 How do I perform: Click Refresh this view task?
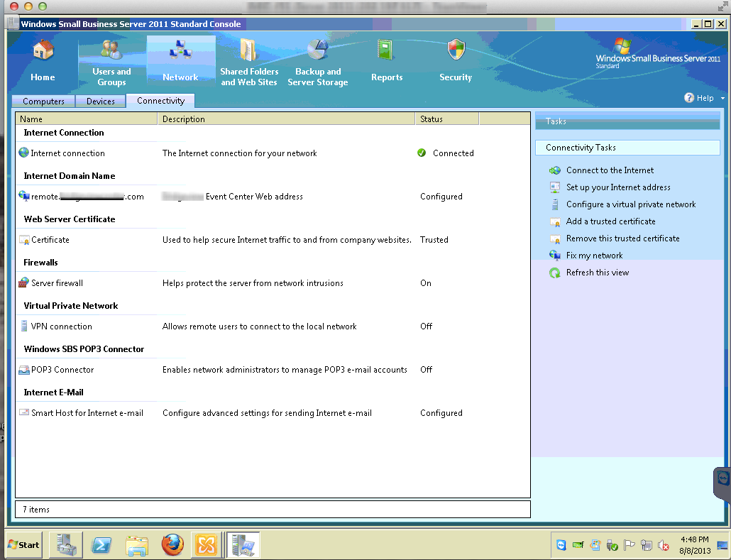pyautogui.click(x=598, y=273)
